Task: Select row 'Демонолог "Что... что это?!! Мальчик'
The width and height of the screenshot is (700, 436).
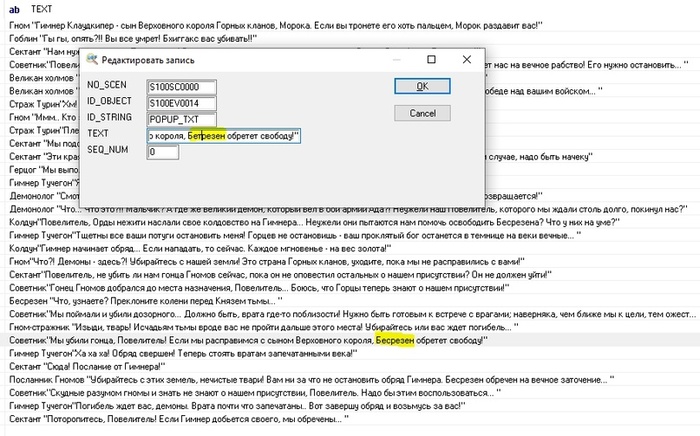Action: (x=350, y=209)
